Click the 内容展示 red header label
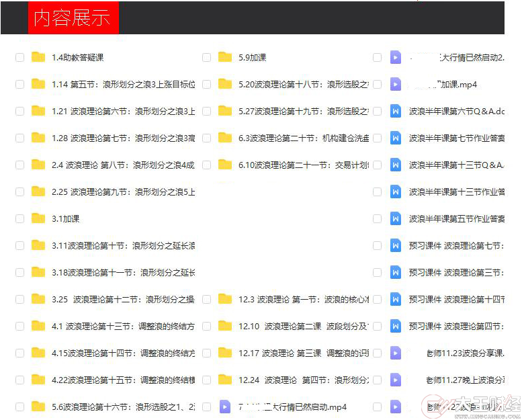522x420 pixels. click(73, 17)
